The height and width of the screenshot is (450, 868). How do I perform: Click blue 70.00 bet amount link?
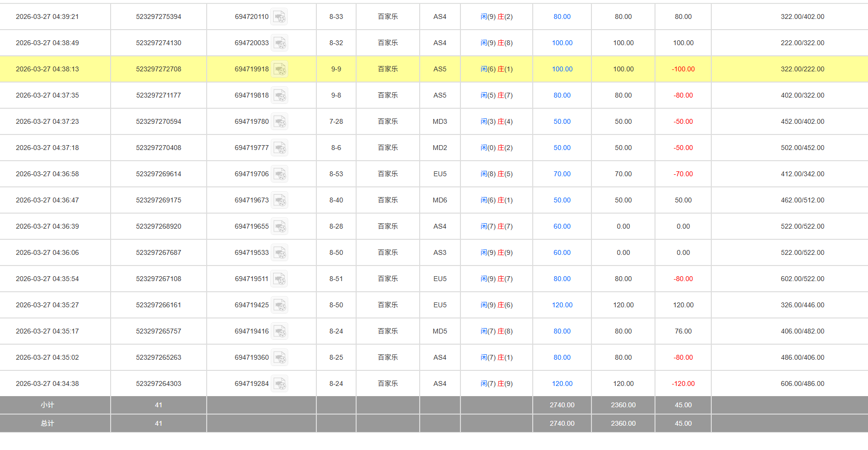pyautogui.click(x=562, y=174)
